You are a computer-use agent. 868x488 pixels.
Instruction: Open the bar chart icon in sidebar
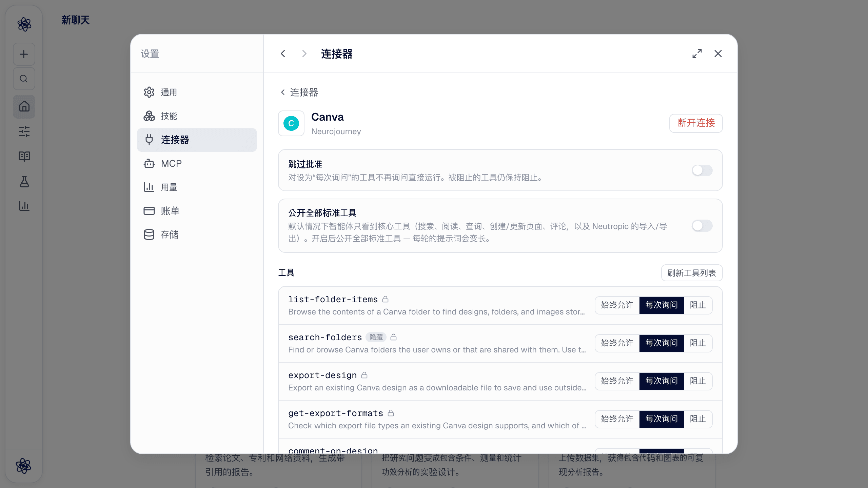24,206
